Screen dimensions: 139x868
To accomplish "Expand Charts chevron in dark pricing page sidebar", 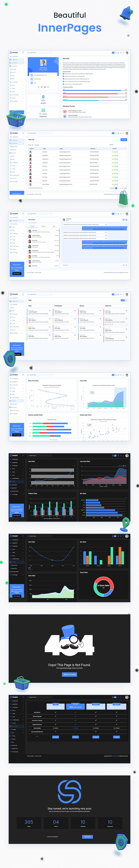I will click(x=23, y=723).
